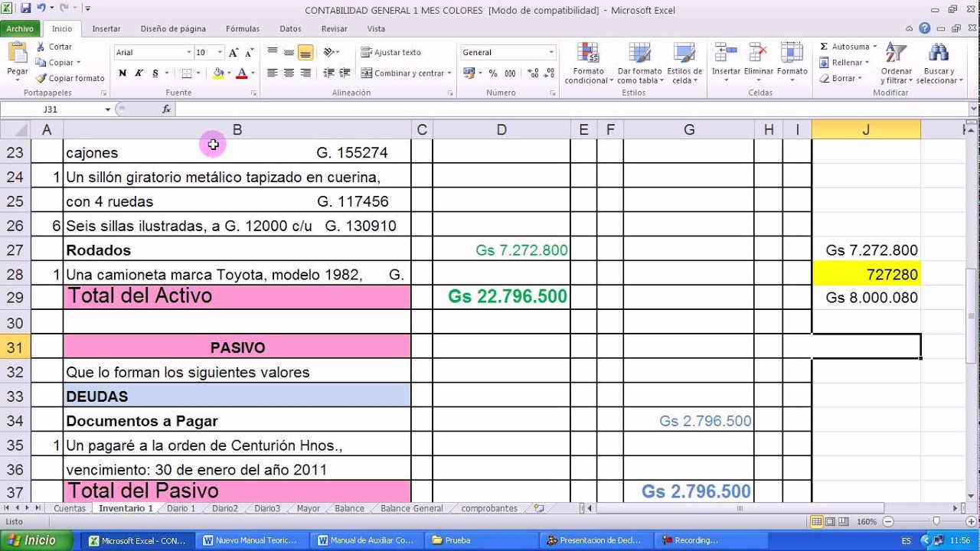Open the font name Arial dropdown
980x551 pixels.
click(x=188, y=53)
